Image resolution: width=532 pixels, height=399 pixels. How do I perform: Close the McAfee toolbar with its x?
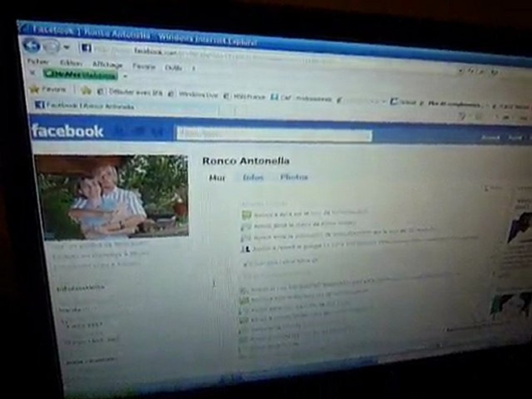click(33, 72)
